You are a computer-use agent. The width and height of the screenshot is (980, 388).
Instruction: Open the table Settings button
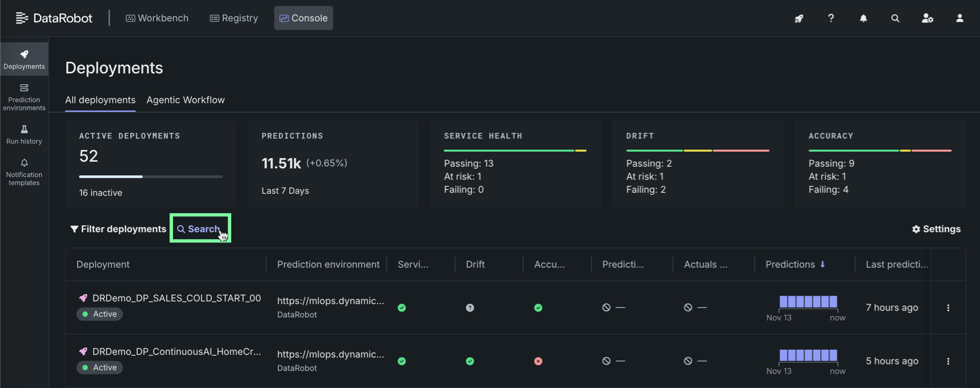pyautogui.click(x=936, y=229)
